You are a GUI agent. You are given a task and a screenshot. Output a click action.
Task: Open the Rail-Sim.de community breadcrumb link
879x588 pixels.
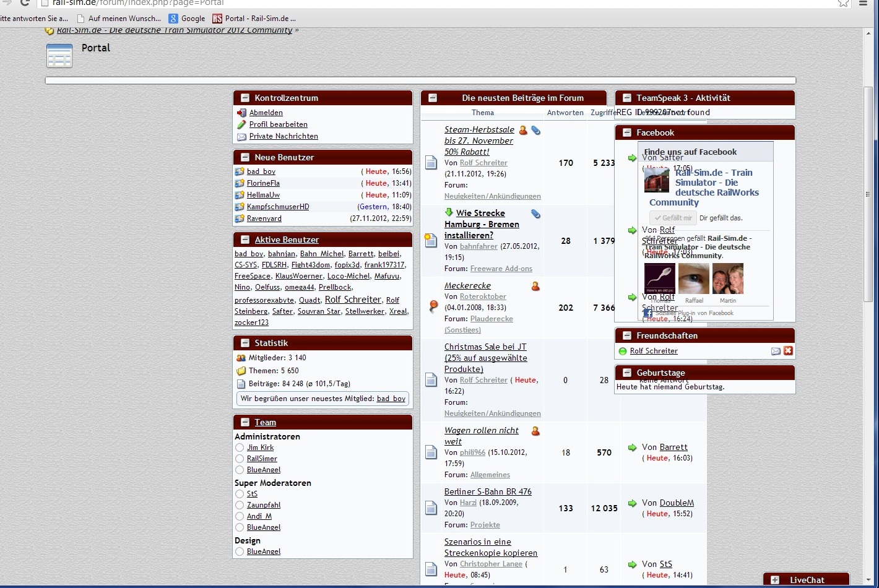point(175,30)
